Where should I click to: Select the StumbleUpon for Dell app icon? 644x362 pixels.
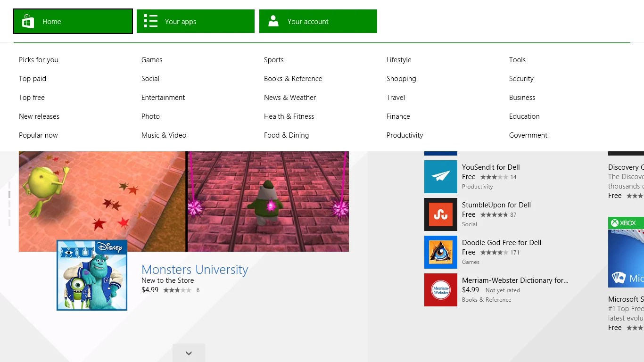point(441,214)
